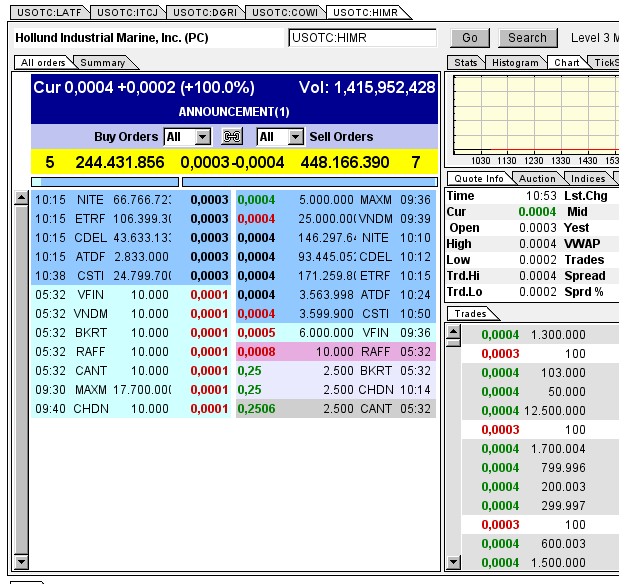Image resolution: width=629 pixels, height=584 pixels.
Task: Click the buy-side volume progress bar
Action: tap(105, 182)
